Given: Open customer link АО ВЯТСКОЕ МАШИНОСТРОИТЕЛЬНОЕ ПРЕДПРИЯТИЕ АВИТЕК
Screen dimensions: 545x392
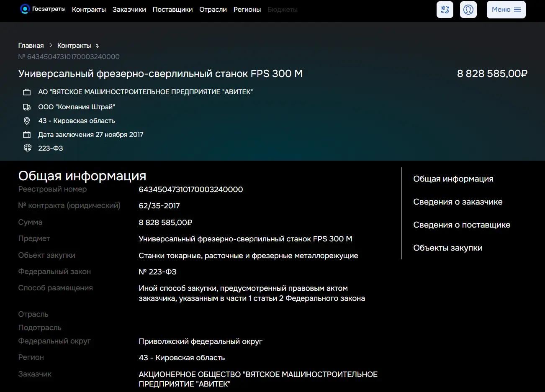Looking at the screenshot, I should tap(145, 92).
